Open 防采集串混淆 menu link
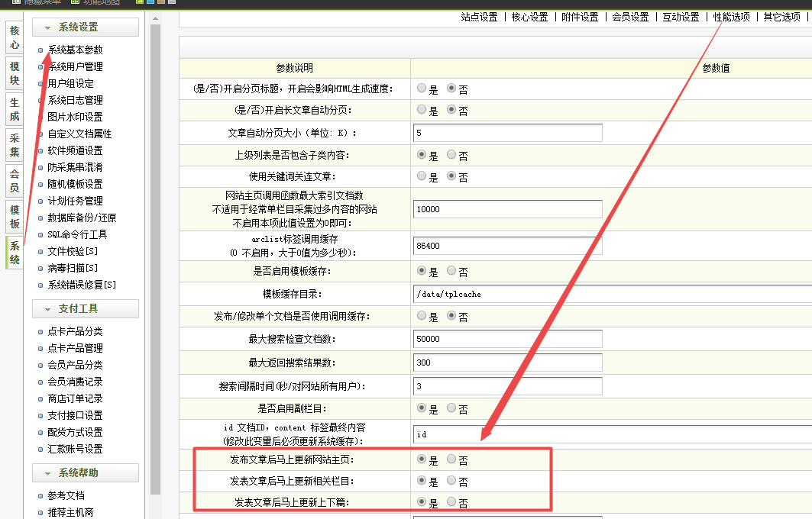 tap(75, 167)
